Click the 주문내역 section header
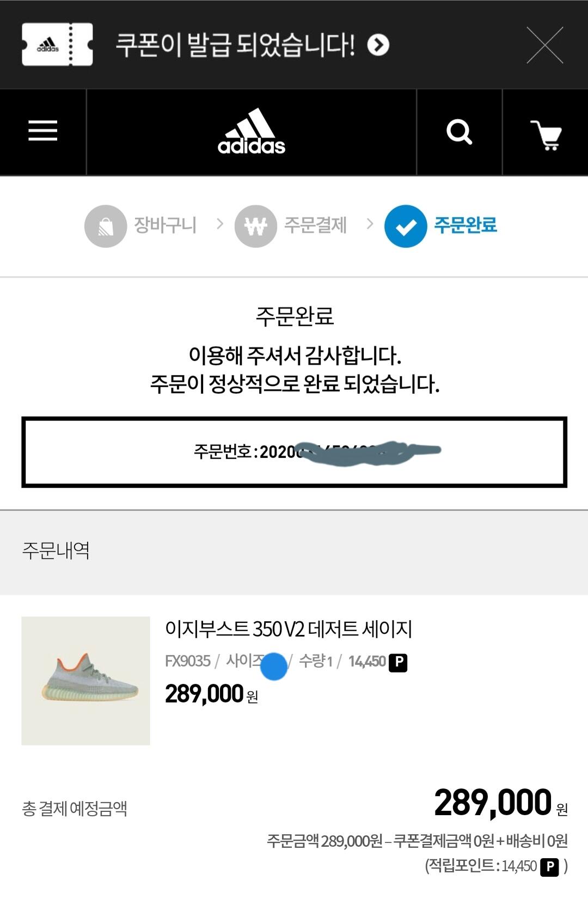The width and height of the screenshot is (588, 917). click(x=56, y=551)
